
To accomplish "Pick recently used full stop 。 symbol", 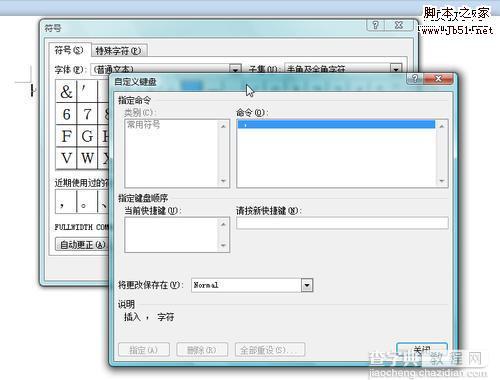I will click(x=87, y=201).
